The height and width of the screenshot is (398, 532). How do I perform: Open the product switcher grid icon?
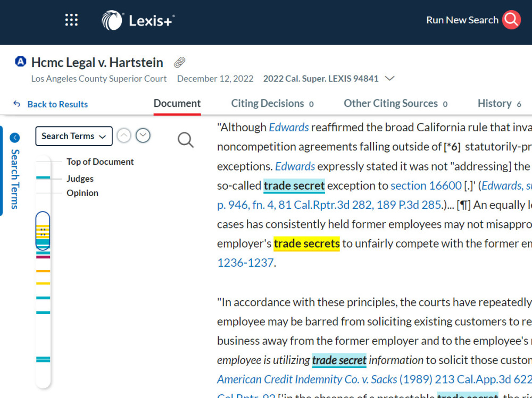[71, 20]
